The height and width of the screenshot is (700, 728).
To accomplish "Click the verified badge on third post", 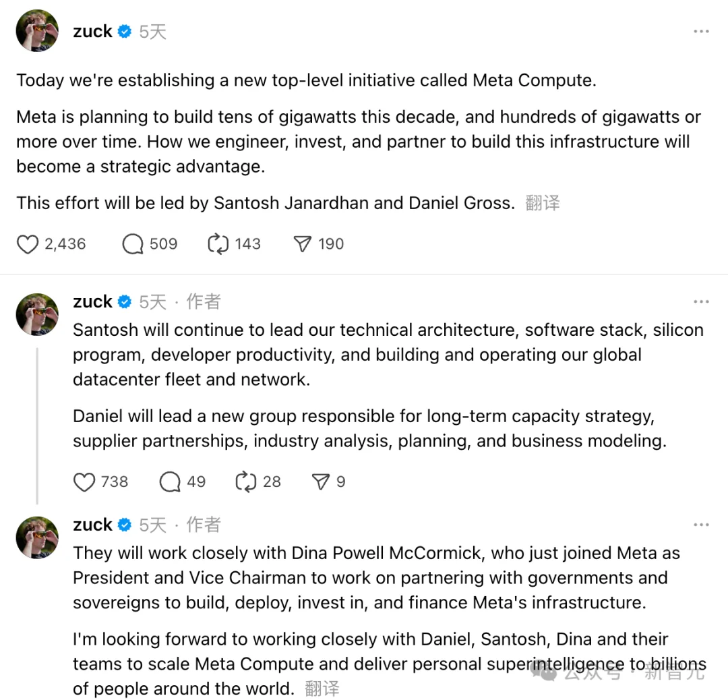I will click(x=125, y=525).
